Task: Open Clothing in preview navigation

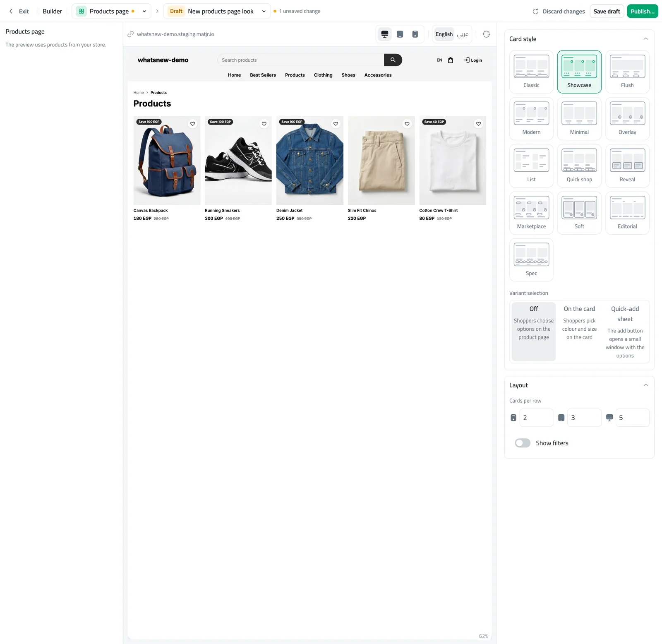Action: (x=323, y=75)
